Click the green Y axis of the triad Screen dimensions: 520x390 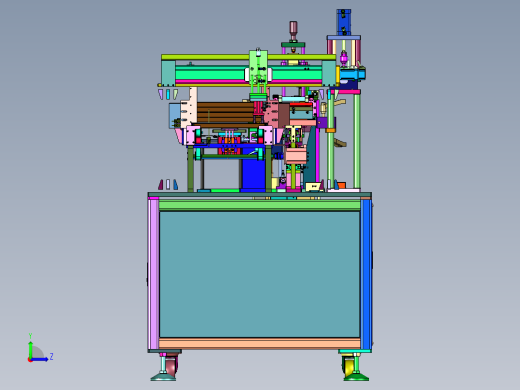coord(30,349)
